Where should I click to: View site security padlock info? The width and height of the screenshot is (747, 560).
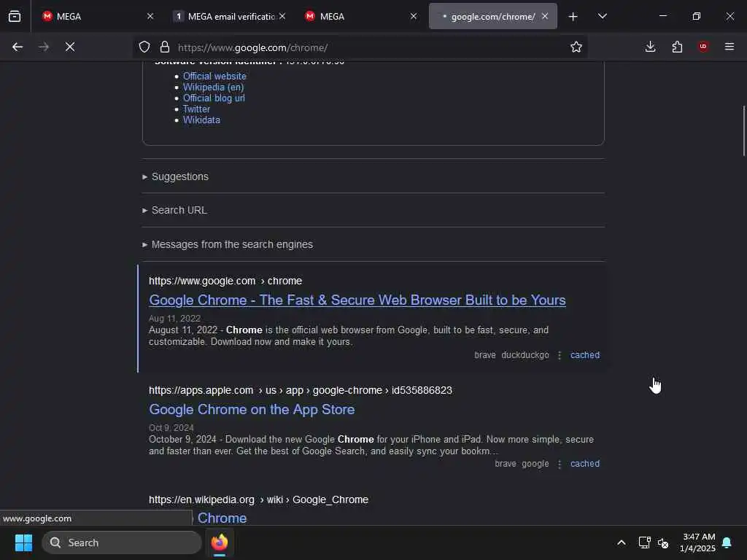tap(165, 47)
